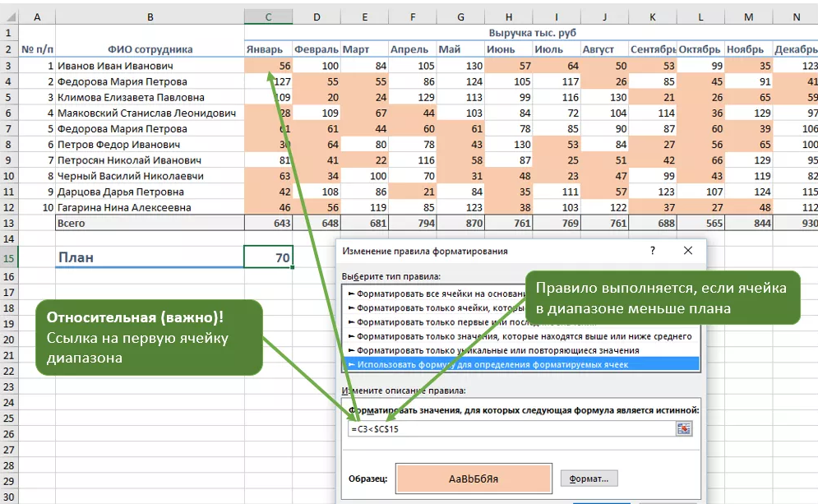The width and height of the screenshot is (818, 504).
Task: Select rule type above or below average
Action: pyautogui.click(x=521, y=336)
